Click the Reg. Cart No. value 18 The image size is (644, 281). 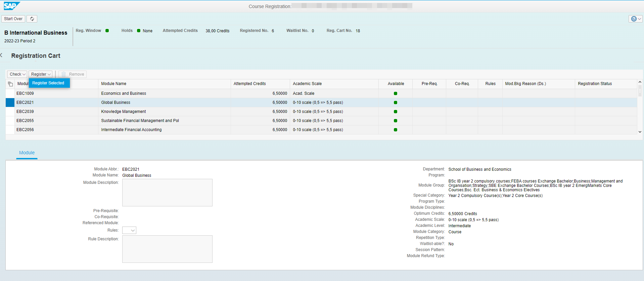coord(358,31)
